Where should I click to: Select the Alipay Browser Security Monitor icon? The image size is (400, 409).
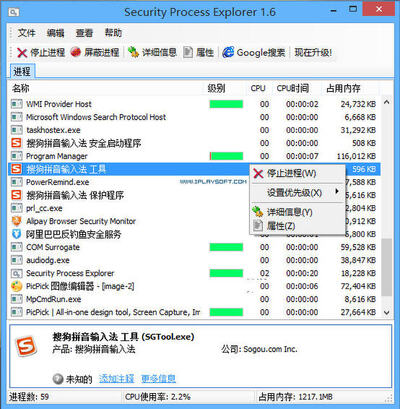click(x=16, y=221)
